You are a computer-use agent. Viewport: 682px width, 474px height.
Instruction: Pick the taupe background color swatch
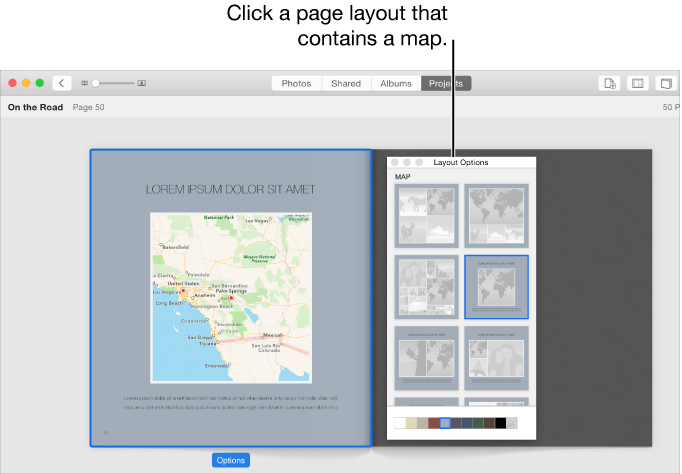422,423
